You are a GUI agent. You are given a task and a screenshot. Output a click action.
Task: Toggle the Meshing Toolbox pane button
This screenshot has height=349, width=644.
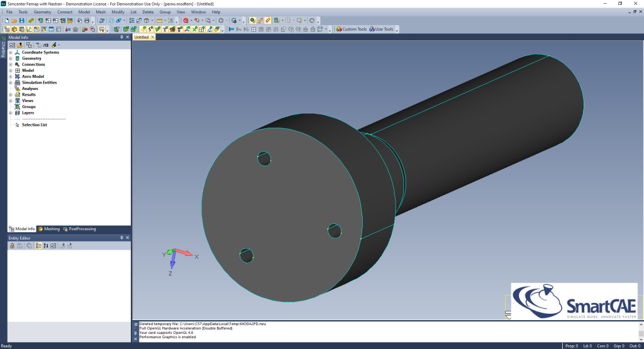click(x=14, y=29)
